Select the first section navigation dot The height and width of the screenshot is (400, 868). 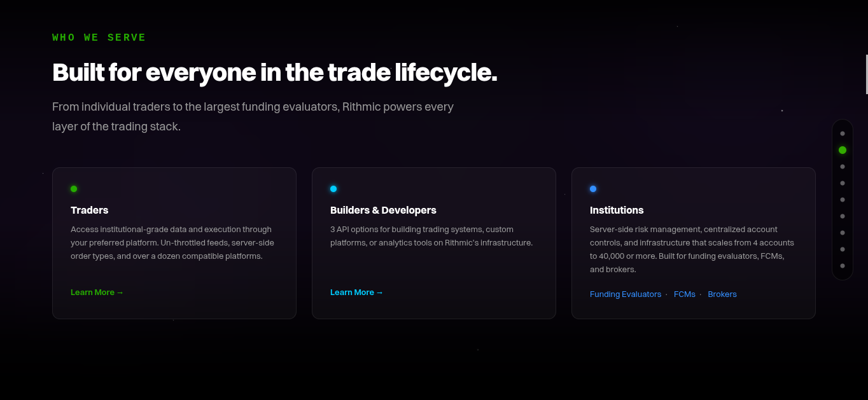pyautogui.click(x=843, y=134)
